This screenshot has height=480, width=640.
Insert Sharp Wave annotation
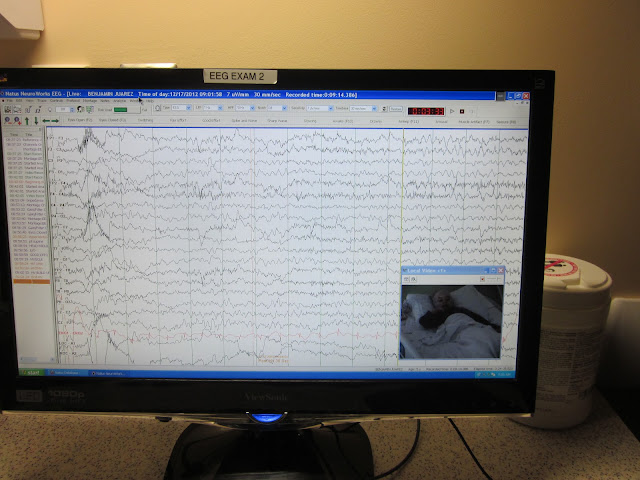(277, 121)
